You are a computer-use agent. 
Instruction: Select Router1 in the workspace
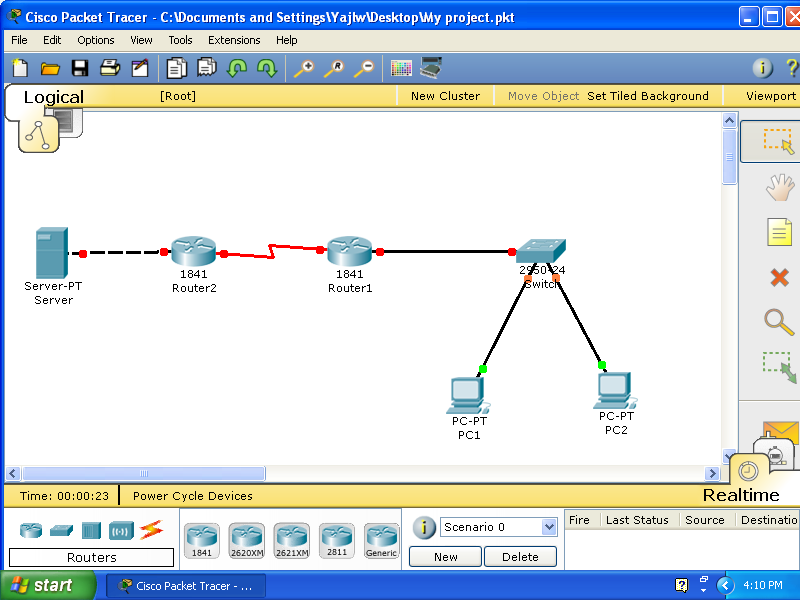(349, 251)
